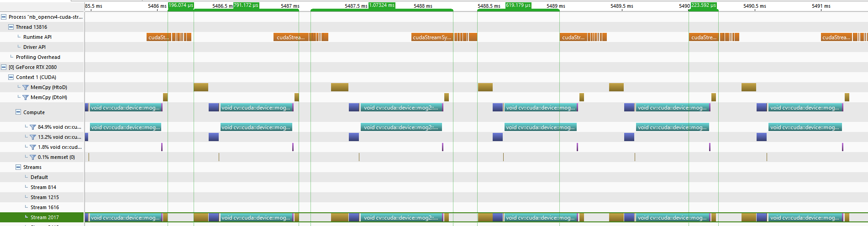The image size is (868, 226).
Task: Select the Default stream row
Action: click(x=42, y=177)
